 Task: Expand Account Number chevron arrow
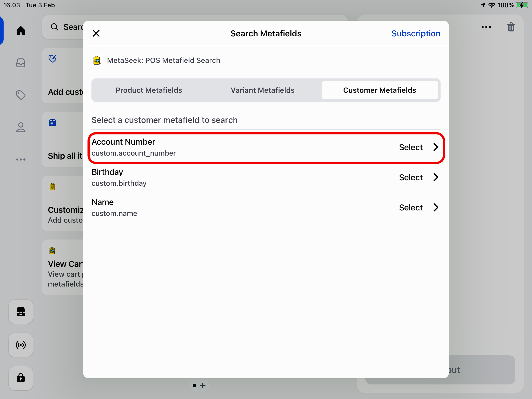(436, 147)
